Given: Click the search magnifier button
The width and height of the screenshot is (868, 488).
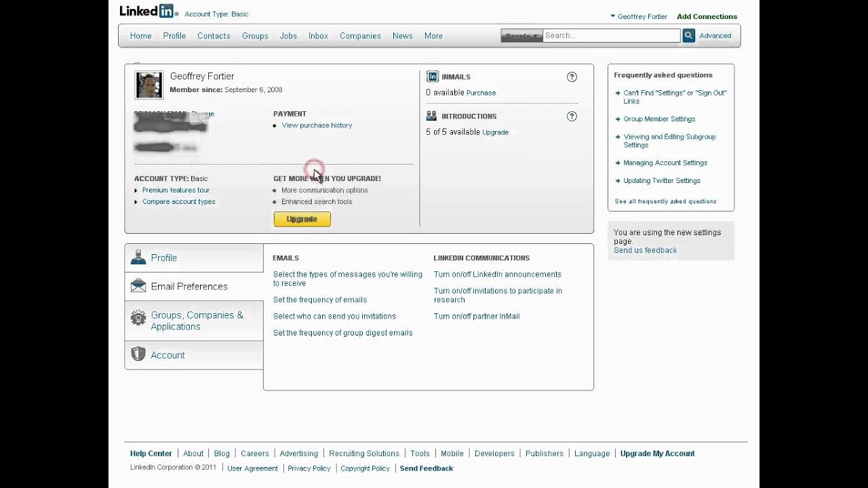Looking at the screenshot, I should tap(688, 35).
